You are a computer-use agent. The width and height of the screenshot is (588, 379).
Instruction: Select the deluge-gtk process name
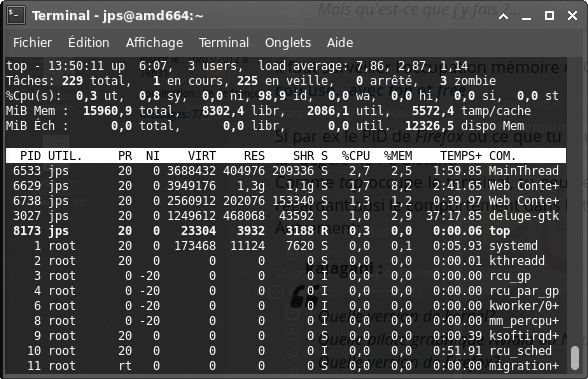[524, 216]
